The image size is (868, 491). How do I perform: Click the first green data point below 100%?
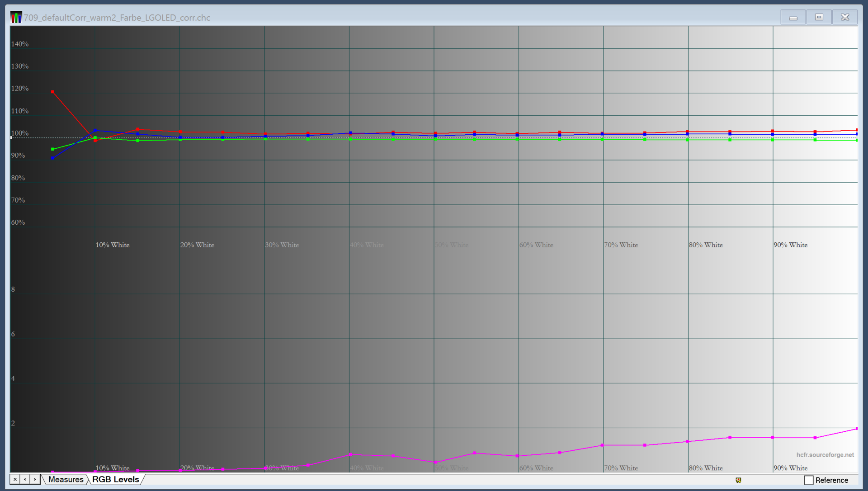[53, 149]
